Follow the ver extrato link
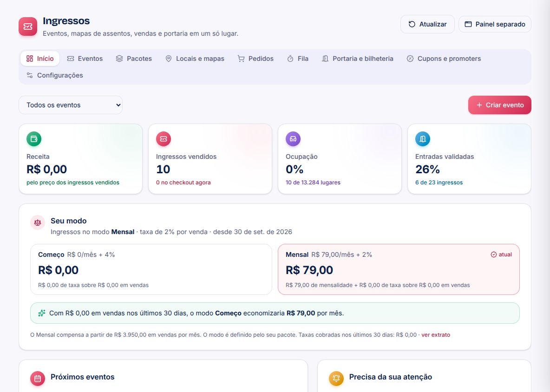The width and height of the screenshot is (550, 392). [436, 335]
